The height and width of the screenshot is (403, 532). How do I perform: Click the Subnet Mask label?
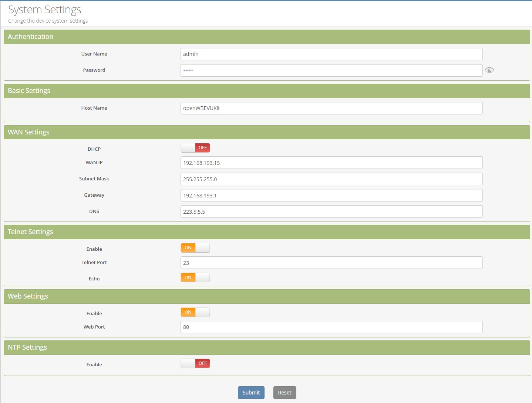94,179
